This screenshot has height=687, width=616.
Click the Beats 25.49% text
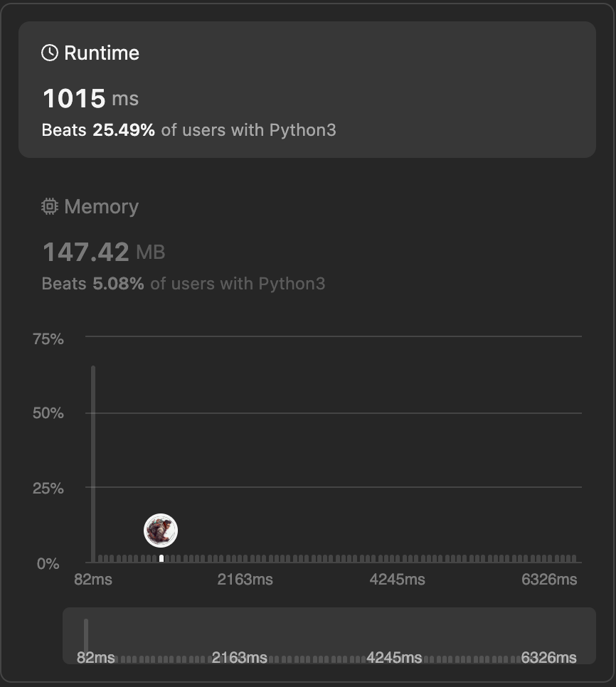click(98, 130)
